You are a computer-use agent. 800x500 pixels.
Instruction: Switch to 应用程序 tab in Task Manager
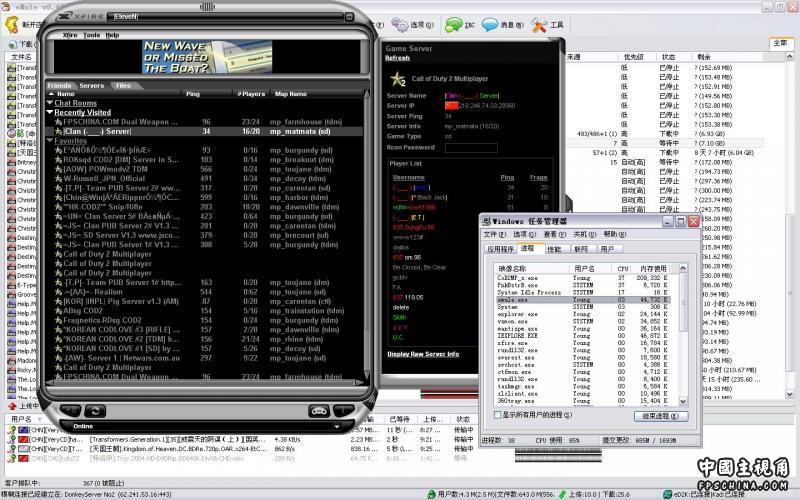500,249
